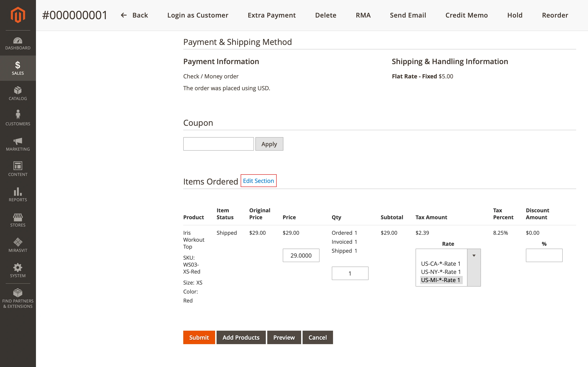Image resolution: width=588 pixels, height=367 pixels.
Task: Expand the tax Rate dropdown arrow
Action: [x=474, y=255]
